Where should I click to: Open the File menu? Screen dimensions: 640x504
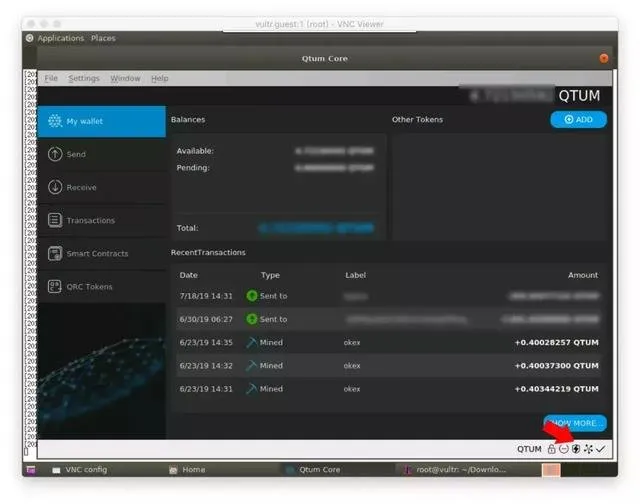point(51,78)
